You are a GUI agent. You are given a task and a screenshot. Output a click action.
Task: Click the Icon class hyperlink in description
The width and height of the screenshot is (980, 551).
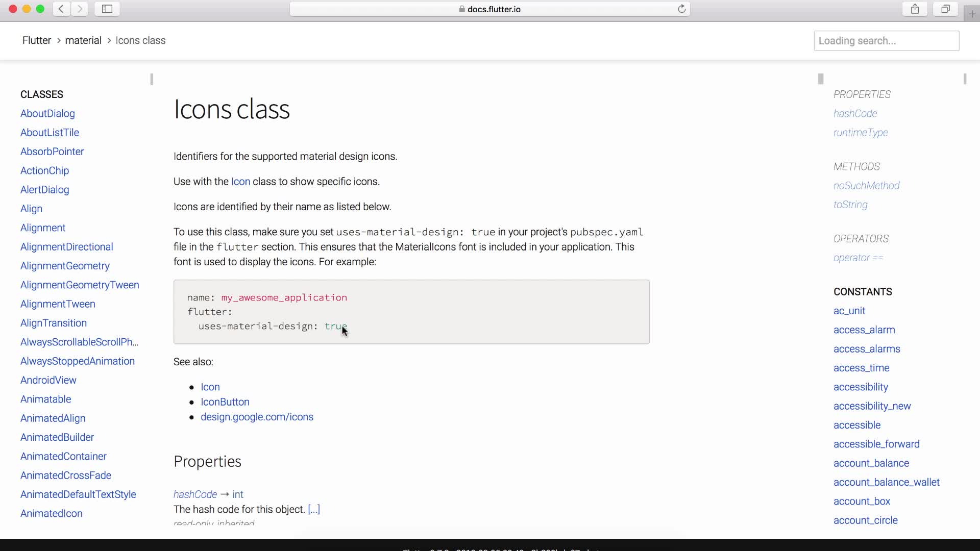pyautogui.click(x=240, y=182)
